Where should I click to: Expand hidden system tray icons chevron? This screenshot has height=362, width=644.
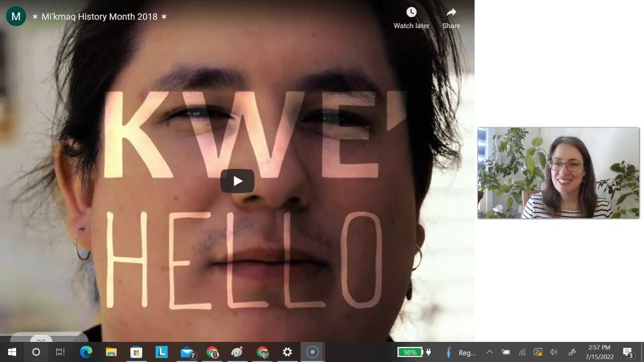pos(489,352)
